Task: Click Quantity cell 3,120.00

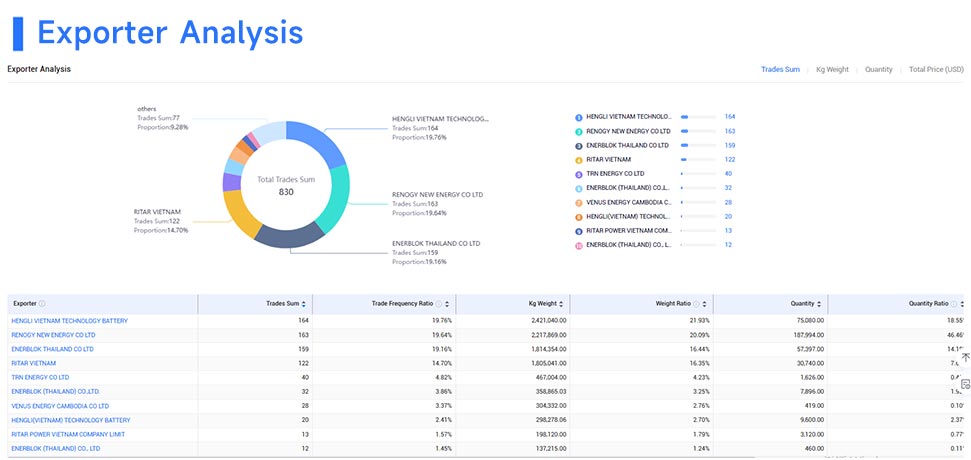Action: 812,435
